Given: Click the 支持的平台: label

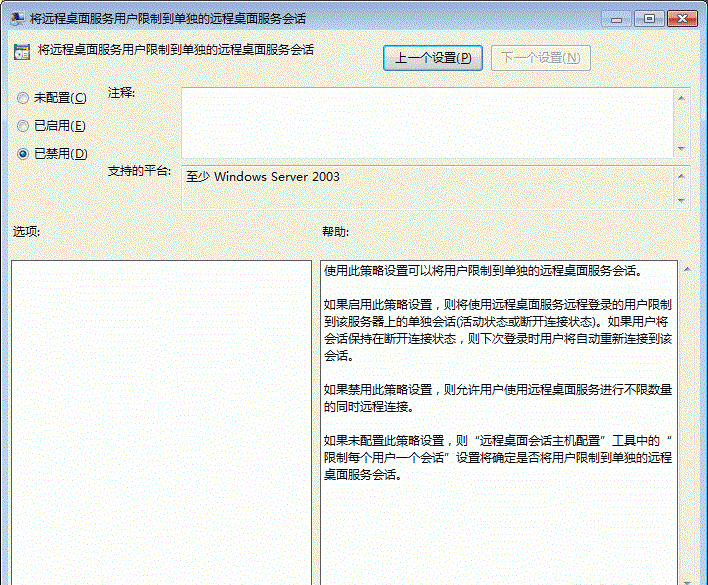Looking at the screenshot, I should pyautogui.click(x=140, y=171).
